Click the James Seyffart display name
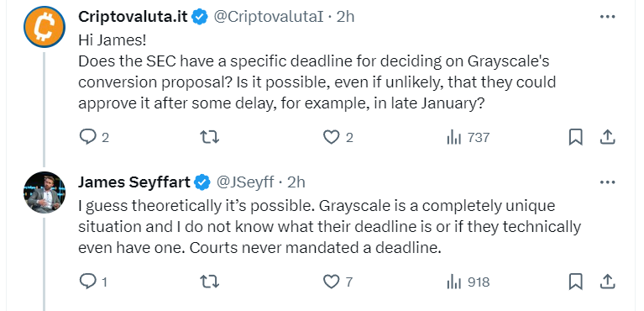 134,182
